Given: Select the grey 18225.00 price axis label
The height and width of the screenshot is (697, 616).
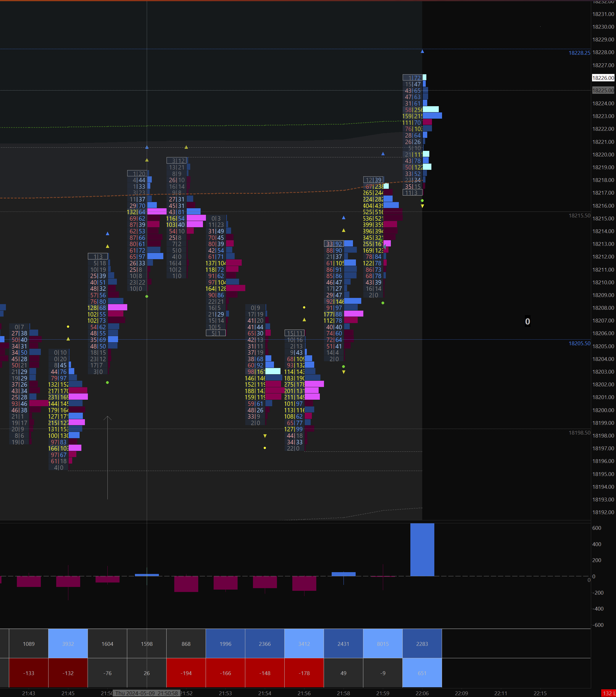Looking at the screenshot, I should point(603,90).
